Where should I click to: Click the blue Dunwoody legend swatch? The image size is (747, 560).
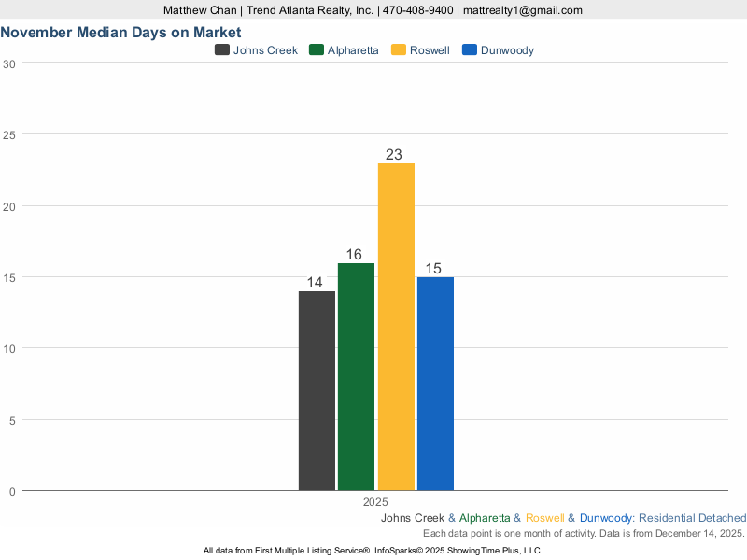tap(471, 50)
